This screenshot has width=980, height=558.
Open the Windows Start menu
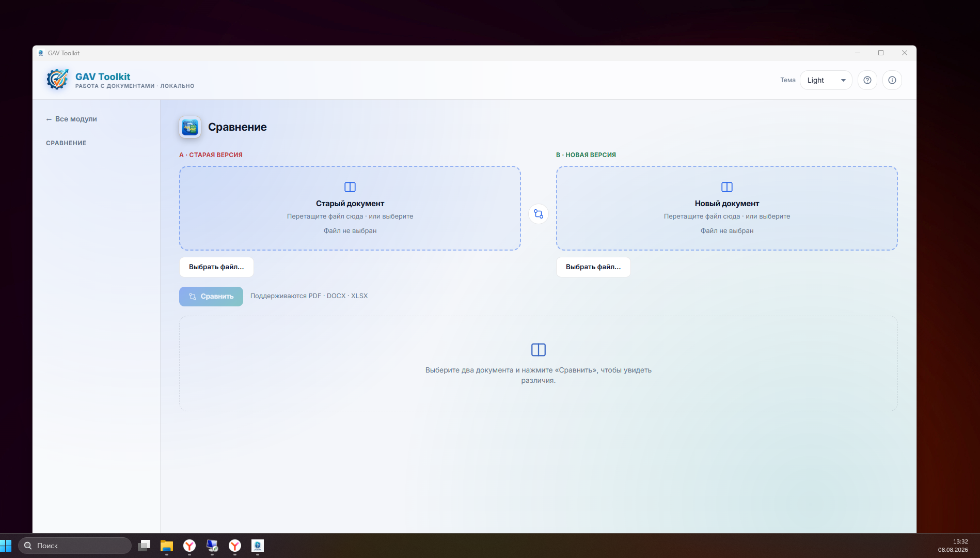click(x=6, y=546)
